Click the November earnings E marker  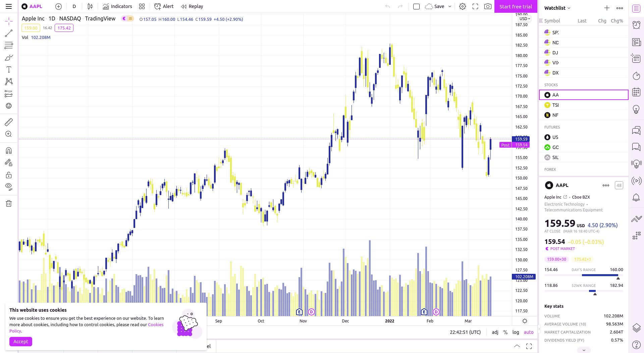click(299, 312)
